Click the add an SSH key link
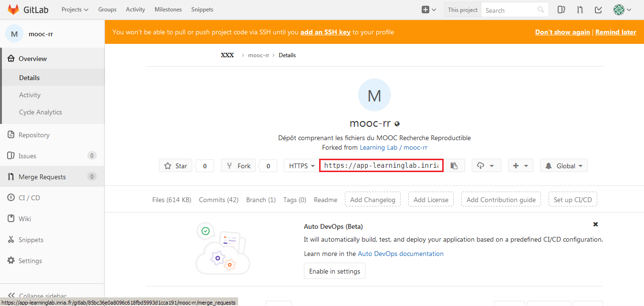 coord(325,32)
